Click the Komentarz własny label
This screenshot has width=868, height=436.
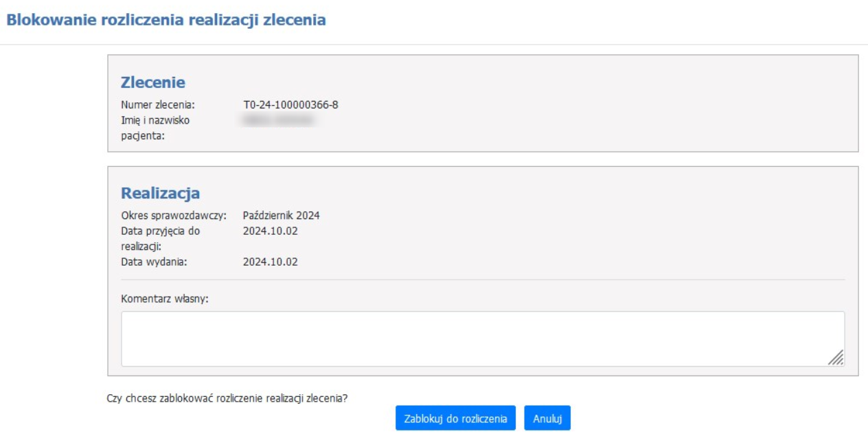[165, 299]
